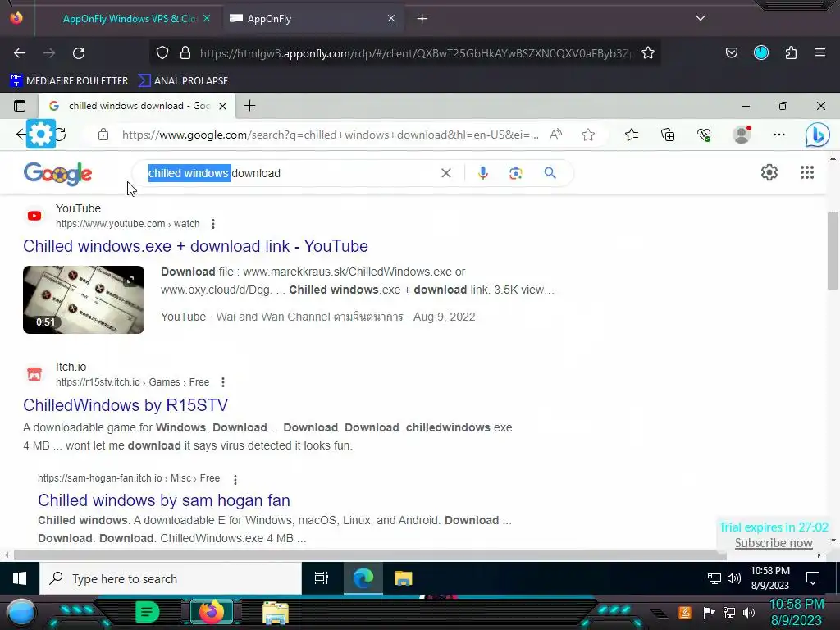Close the AppOnFly Windows VPS tab
This screenshot has width=840, height=630.
point(207,18)
